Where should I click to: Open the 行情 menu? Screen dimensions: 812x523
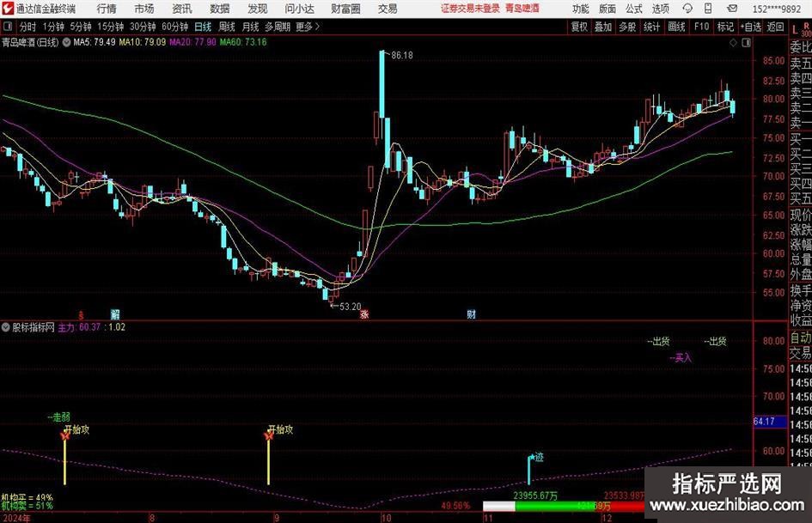click(x=107, y=9)
